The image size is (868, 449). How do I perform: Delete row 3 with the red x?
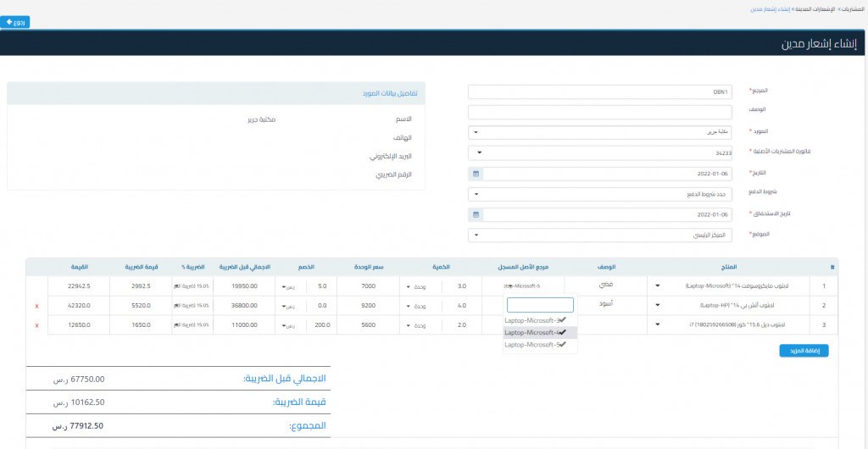click(36, 325)
